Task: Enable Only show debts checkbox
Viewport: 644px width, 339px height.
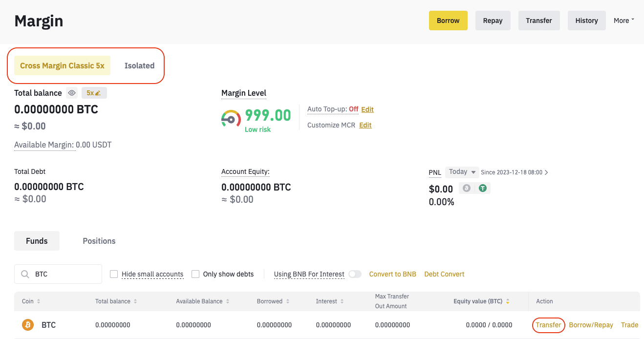Action: [195, 274]
